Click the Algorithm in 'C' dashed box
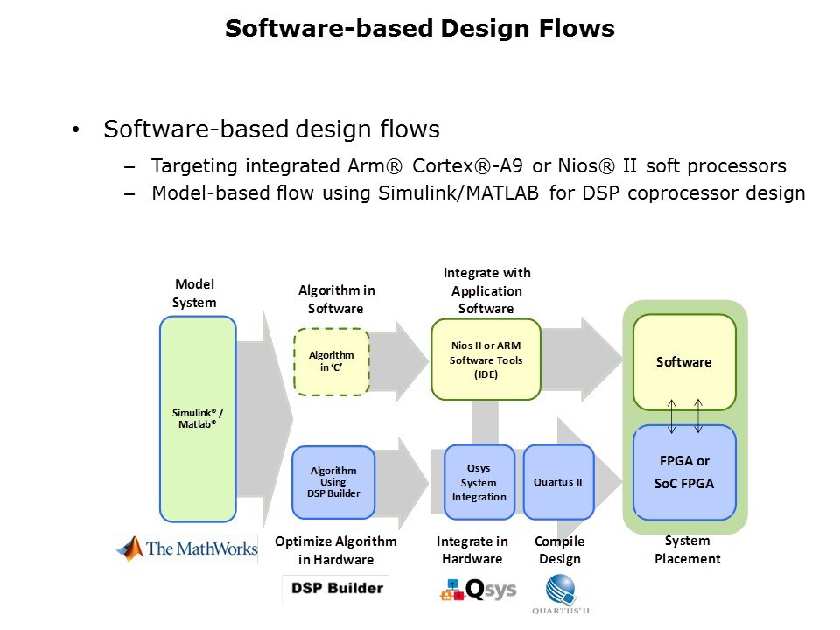This screenshot has width=840, height=630. (332, 361)
